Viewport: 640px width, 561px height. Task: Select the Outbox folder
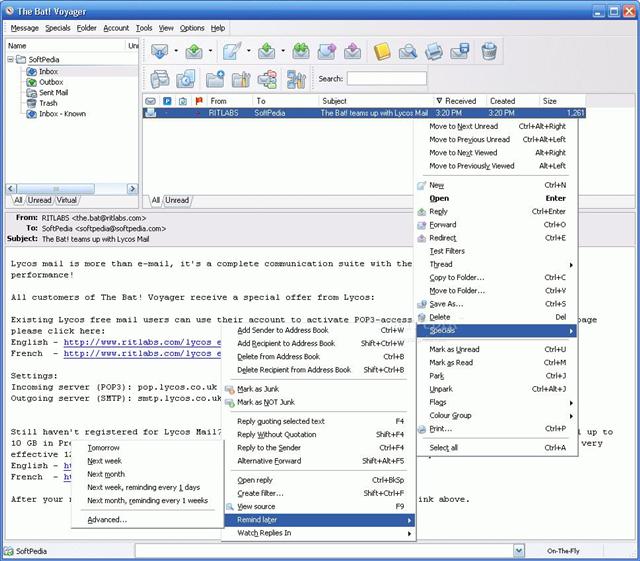51,82
